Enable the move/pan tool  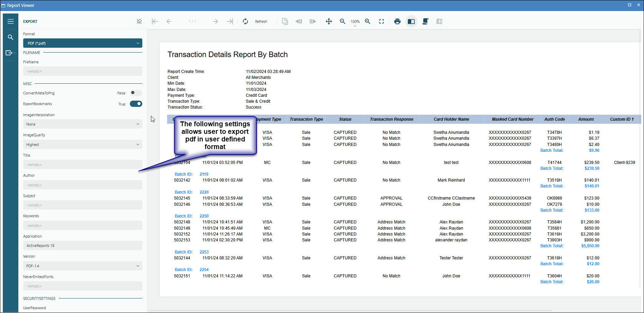click(x=329, y=21)
